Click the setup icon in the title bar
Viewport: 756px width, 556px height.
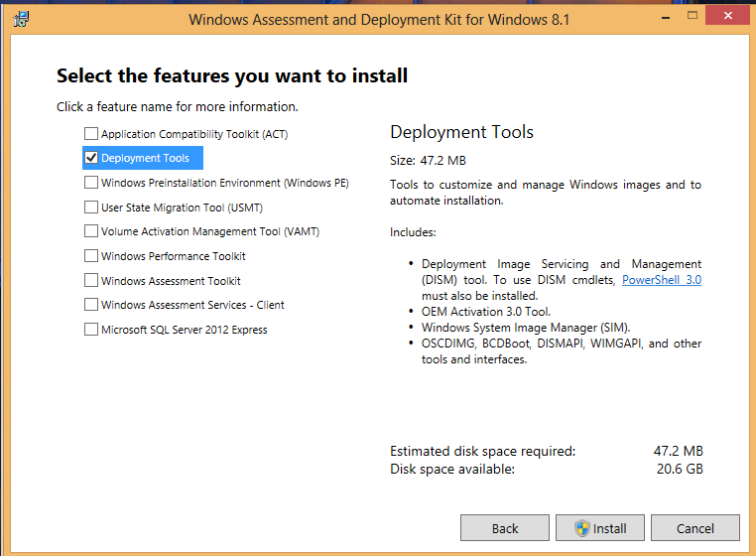click(x=21, y=19)
